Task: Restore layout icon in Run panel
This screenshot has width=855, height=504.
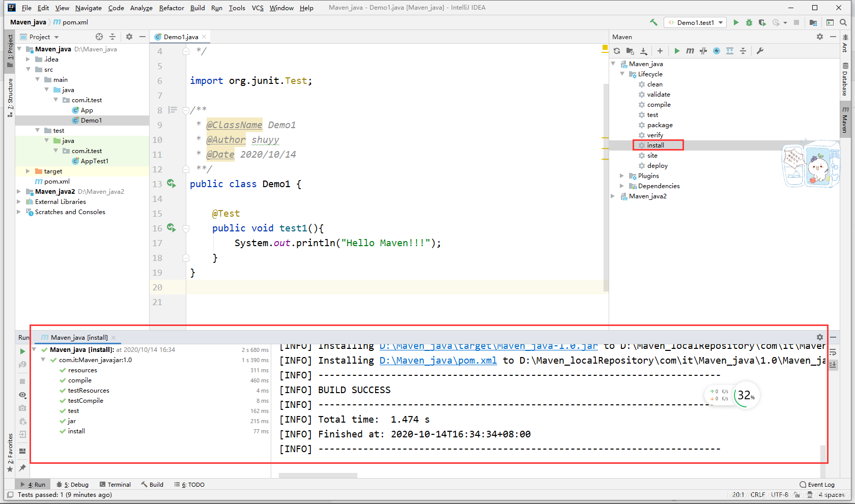Action: (22, 451)
